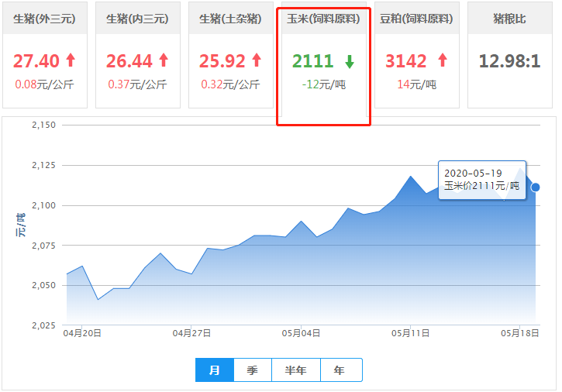
Task: Select the 豆粕(饲料原料) card header
Action: 416,19
